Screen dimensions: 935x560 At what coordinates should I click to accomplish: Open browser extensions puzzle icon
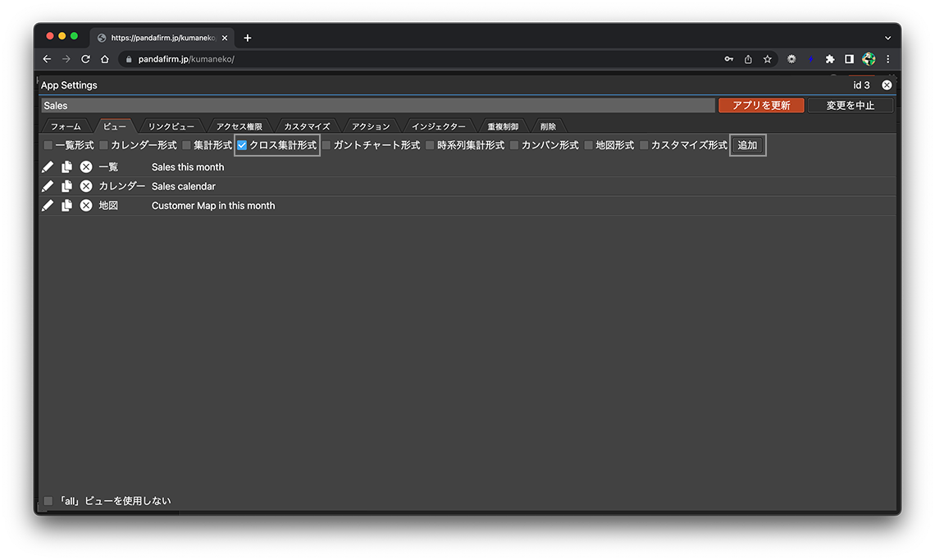point(830,59)
